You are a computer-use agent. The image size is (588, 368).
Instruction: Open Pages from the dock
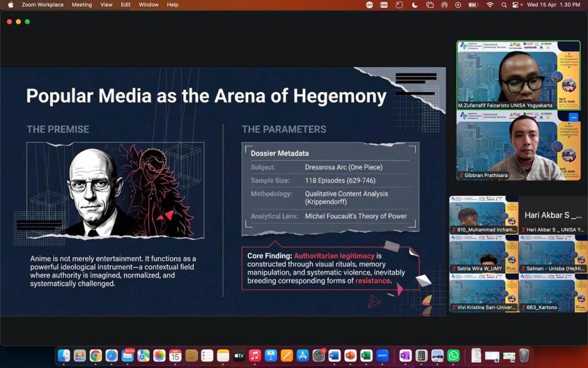[x=287, y=355]
